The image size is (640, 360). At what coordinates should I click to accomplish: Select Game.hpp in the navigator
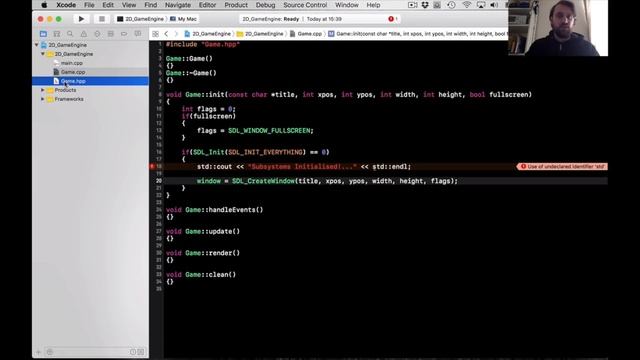pyautogui.click(x=91, y=81)
